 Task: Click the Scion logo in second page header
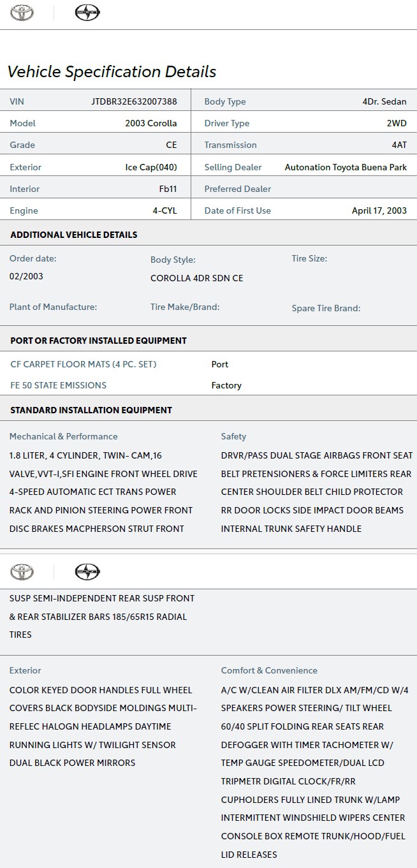coord(87,572)
